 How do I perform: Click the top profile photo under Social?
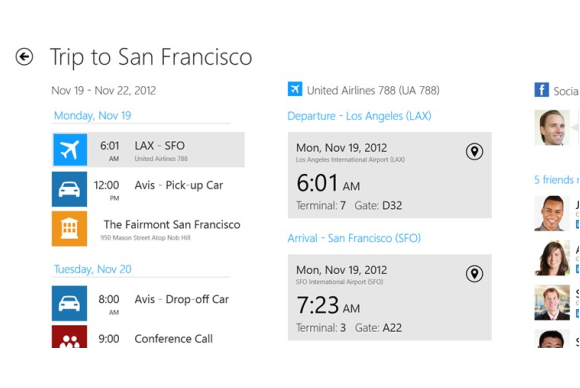click(552, 128)
